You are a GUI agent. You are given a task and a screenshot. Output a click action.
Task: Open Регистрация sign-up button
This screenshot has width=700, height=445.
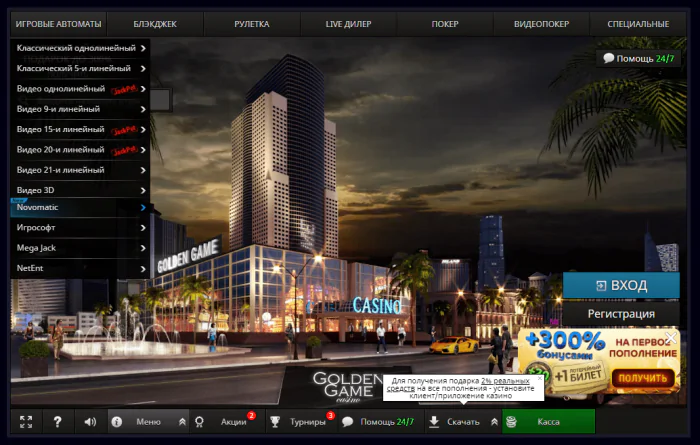pos(621,314)
